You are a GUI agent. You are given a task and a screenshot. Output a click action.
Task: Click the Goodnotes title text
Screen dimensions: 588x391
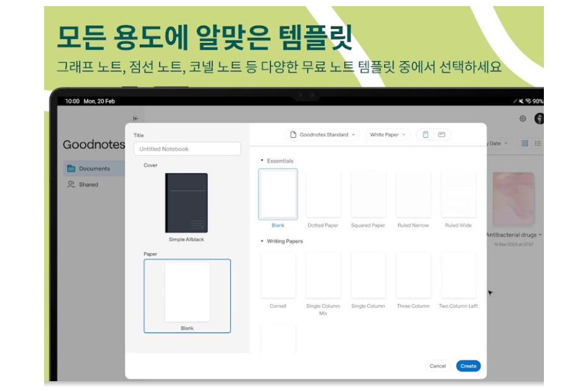[x=94, y=145]
